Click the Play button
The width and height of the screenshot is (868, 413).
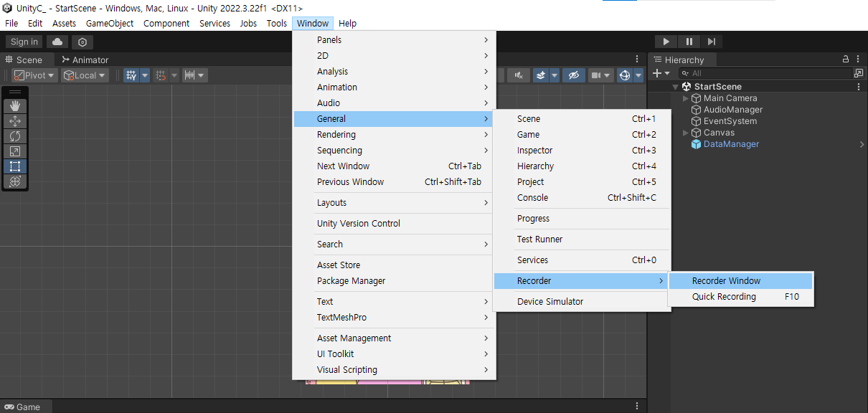click(666, 42)
